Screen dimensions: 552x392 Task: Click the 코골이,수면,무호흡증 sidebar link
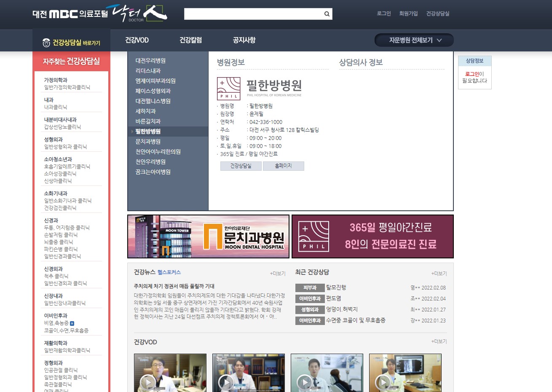(66, 330)
